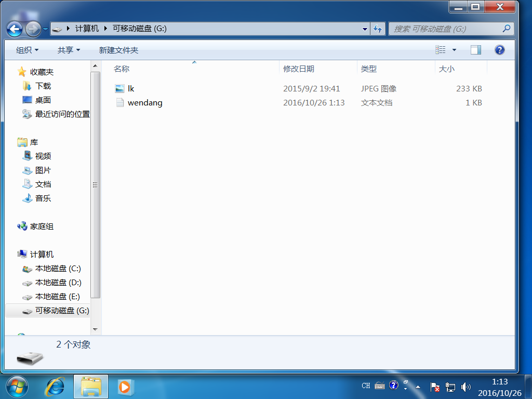
Task: Click the volume speaker tray icon
Action: [x=466, y=387]
